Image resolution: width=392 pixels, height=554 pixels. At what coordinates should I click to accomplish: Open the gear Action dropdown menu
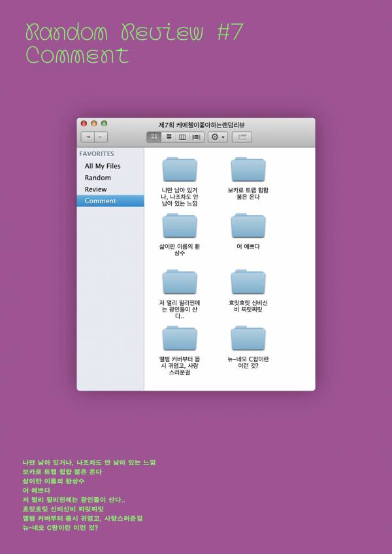coord(218,137)
